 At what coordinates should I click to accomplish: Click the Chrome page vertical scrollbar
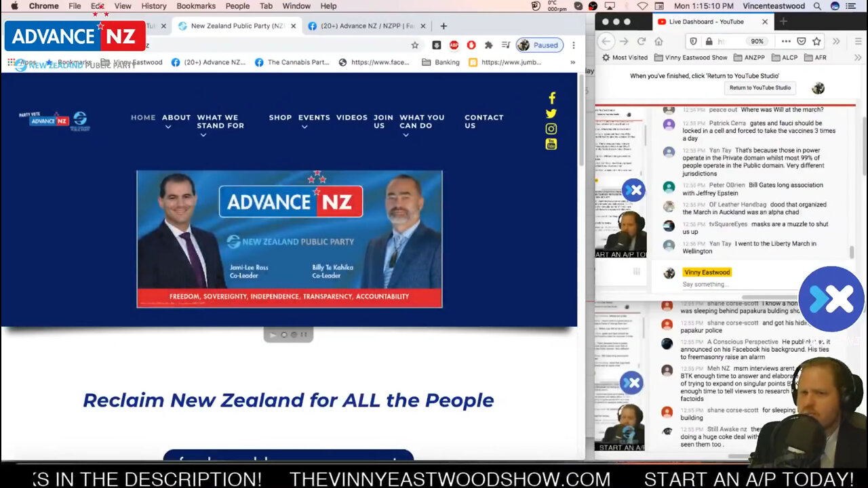[580, 121]
